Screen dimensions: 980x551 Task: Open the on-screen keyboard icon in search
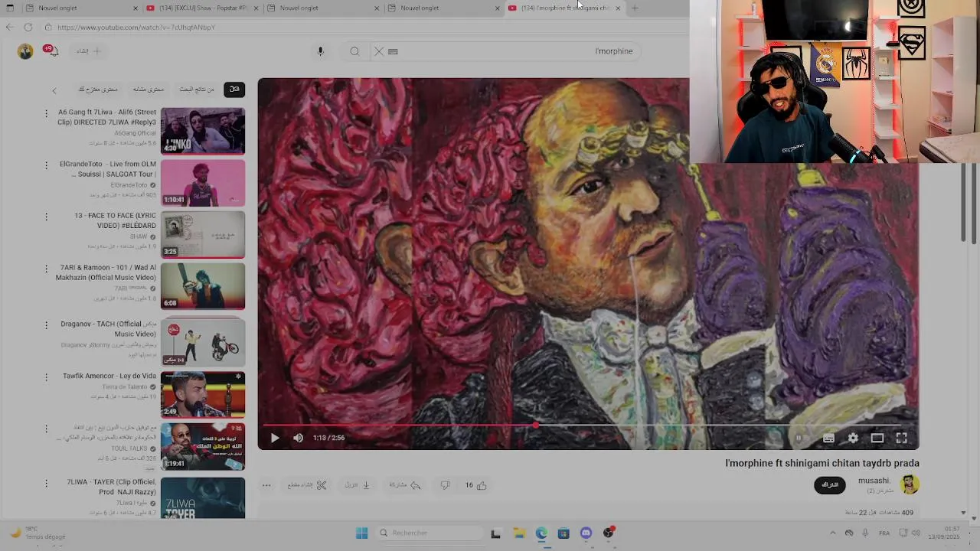click(393, 51)
